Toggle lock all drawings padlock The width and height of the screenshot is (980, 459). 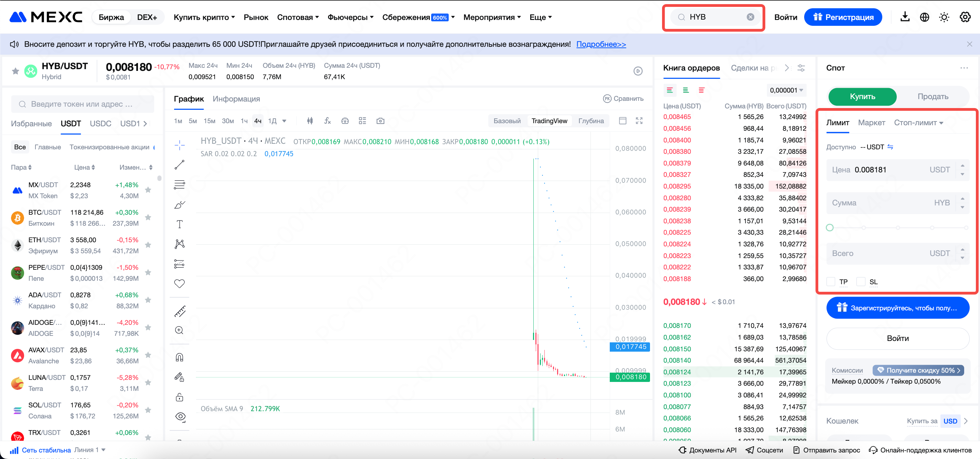tap(180, 397)
